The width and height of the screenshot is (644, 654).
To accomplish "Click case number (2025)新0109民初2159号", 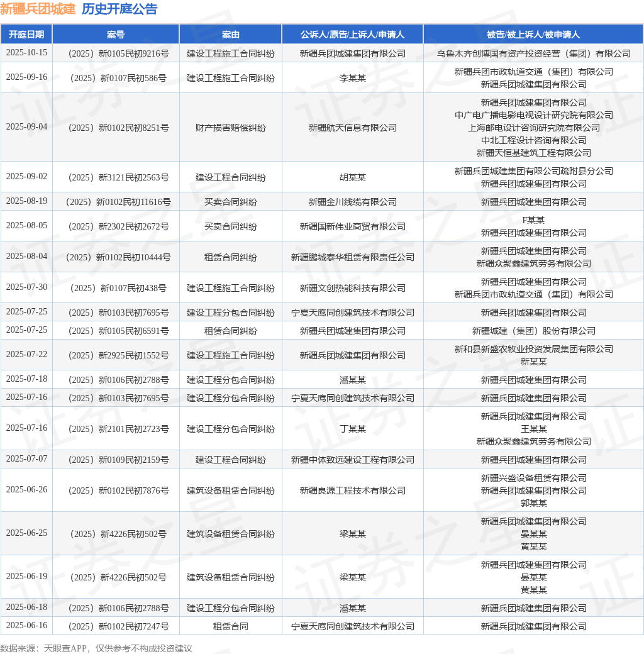I will click(118, 460).
